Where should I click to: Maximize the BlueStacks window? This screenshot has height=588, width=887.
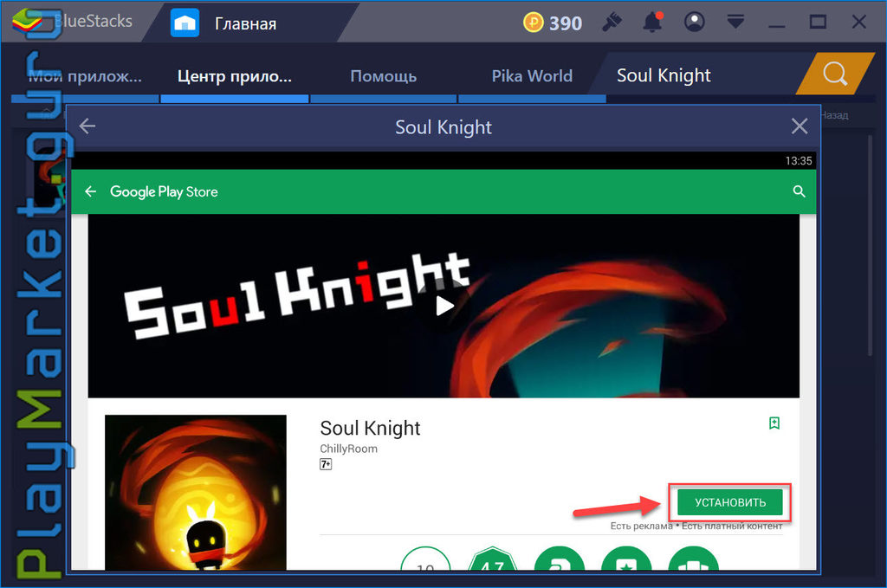pyautogui.click(x=818, y=23)
